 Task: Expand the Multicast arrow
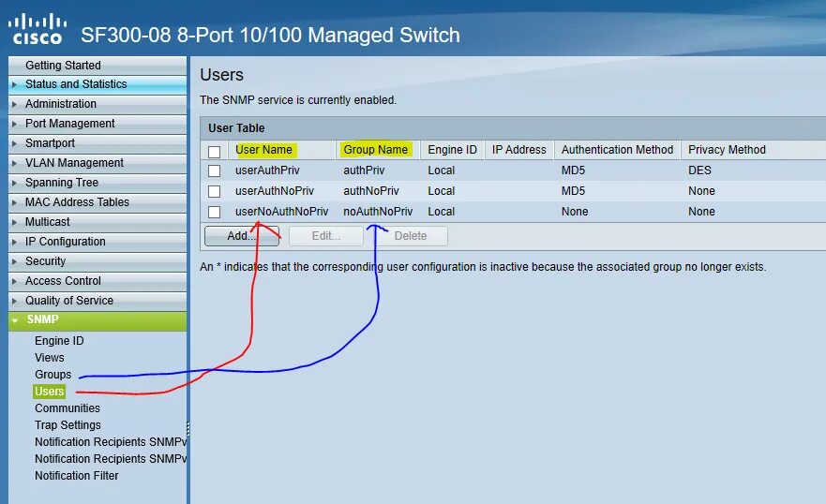pyautogui.click(x=14, y=222)
